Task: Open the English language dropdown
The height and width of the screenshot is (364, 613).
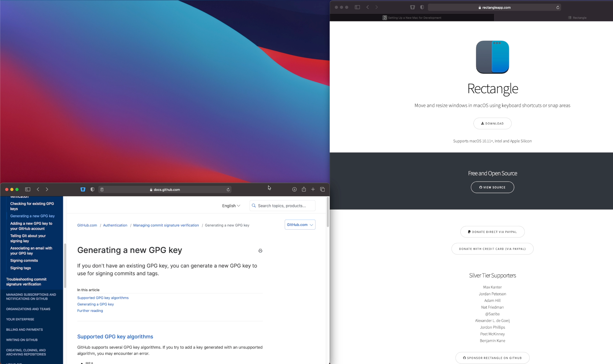Action: pos(231,206)
